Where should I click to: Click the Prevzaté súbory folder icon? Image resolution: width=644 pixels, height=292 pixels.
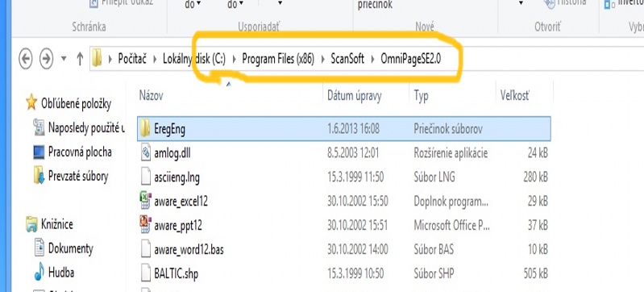39,175
